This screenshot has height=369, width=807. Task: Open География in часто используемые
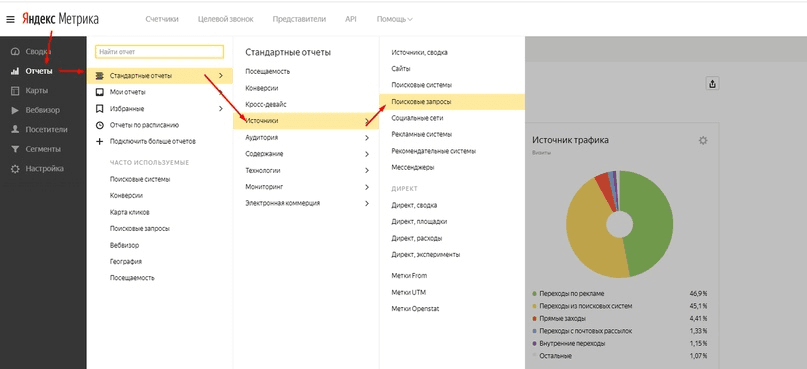coord(126,261)
